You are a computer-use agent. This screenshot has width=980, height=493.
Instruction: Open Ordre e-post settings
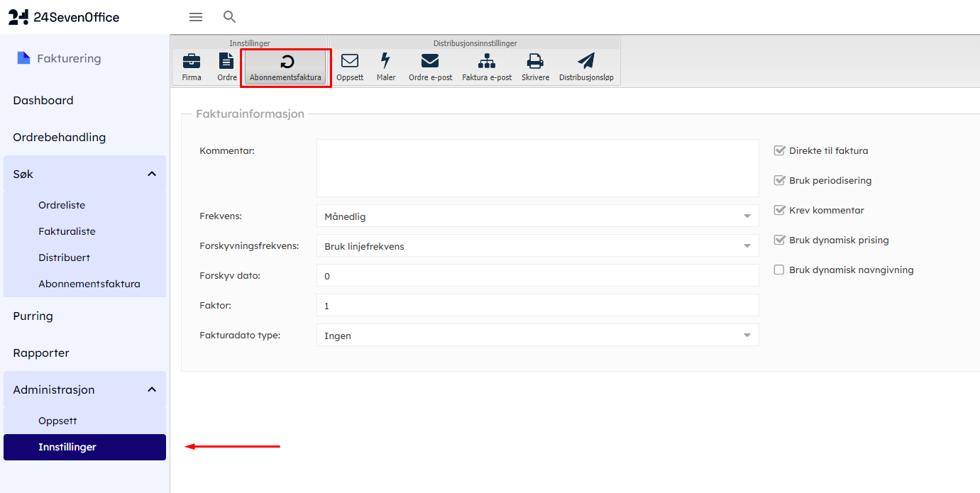click(430, 62)
